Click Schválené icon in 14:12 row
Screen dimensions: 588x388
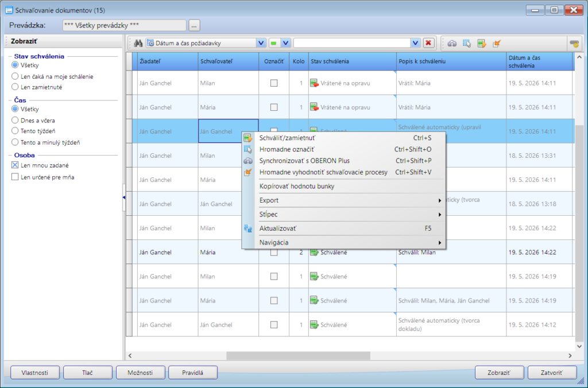coord(314,325)
